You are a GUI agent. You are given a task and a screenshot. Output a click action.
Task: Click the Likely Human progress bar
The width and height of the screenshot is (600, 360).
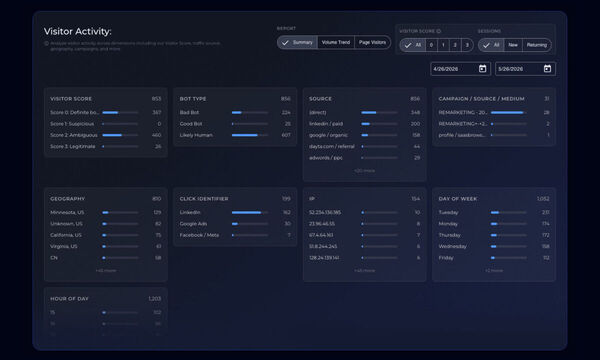[x=249, y=135]
